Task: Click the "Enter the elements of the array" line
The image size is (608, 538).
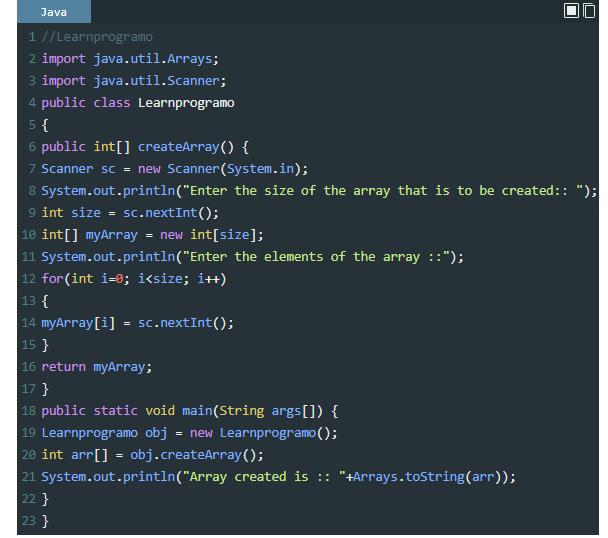Action: [x=253, y=257]
